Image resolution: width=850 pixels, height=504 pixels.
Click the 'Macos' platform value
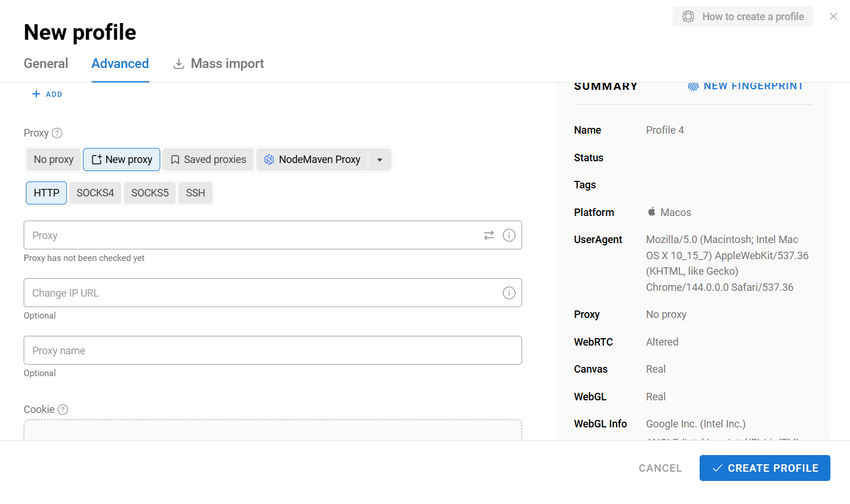click(676, 213)
